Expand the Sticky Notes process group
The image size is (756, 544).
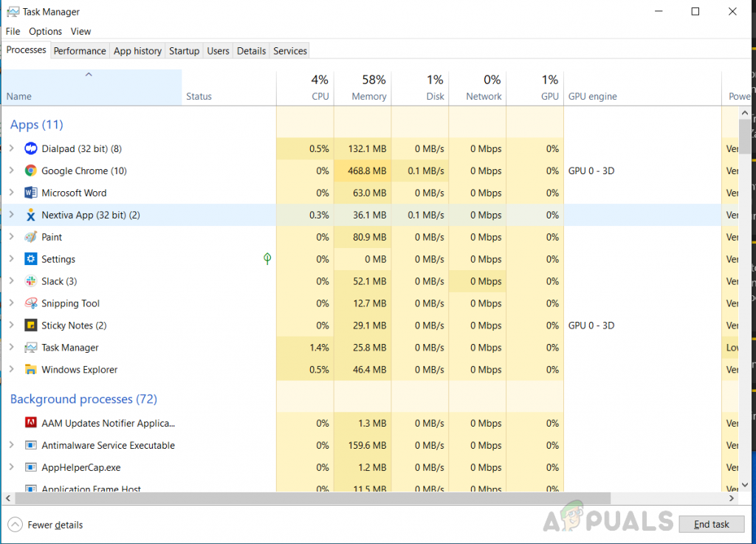click(12, 326)
